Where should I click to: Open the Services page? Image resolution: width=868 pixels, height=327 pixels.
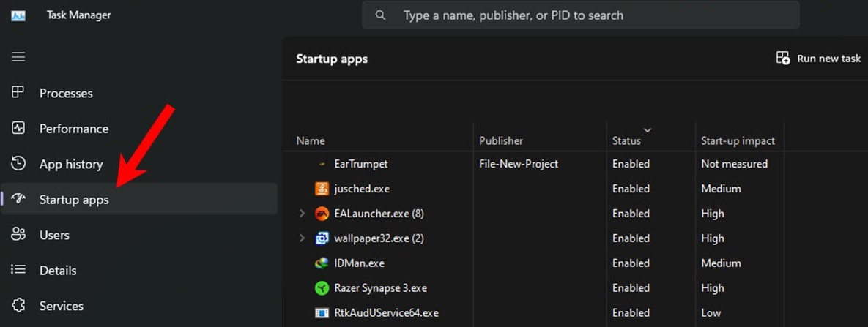[x=139, y=306]
